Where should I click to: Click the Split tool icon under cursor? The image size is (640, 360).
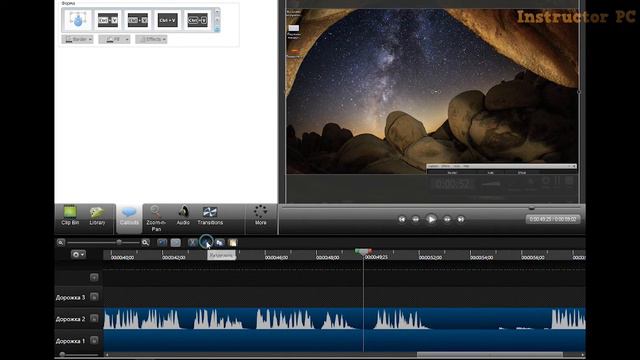tap(206, 242)
